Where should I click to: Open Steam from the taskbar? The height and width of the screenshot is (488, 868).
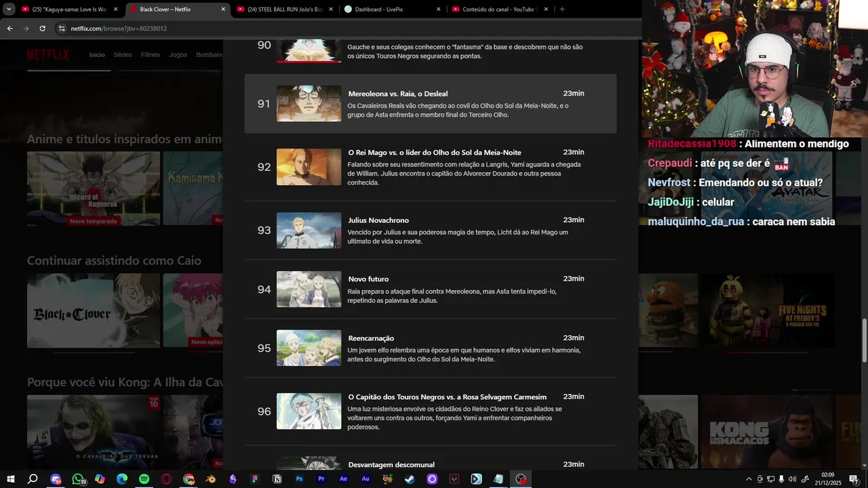point(410,479)
